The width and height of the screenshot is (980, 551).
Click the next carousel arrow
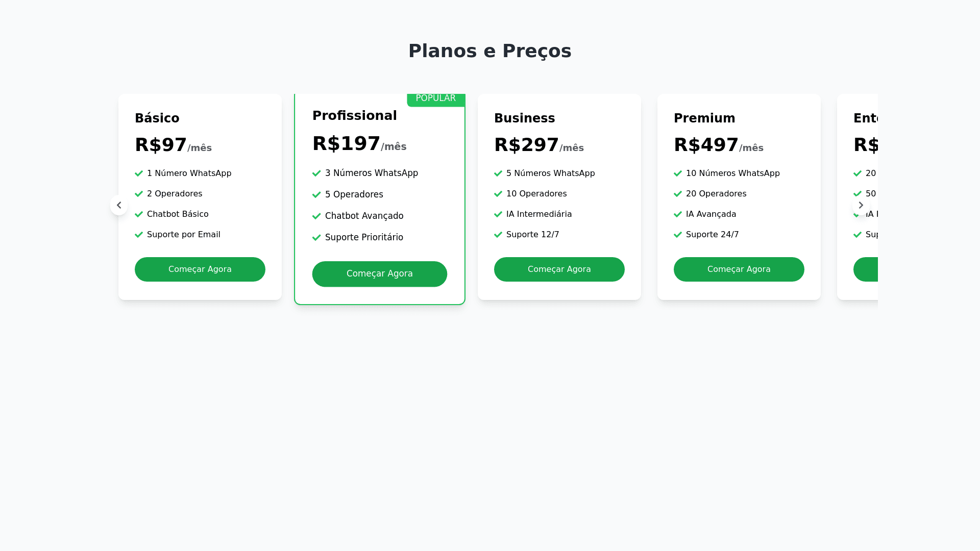(861, 205)
